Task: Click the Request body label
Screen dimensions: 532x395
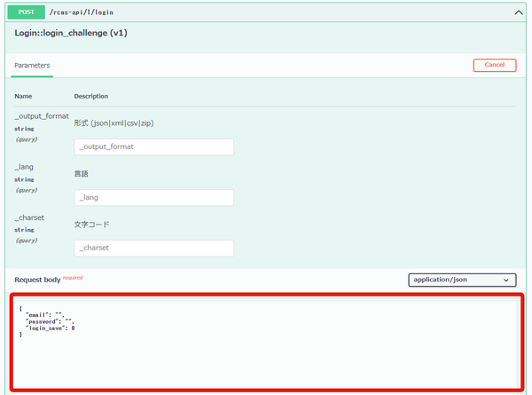Action: point(37,280)
